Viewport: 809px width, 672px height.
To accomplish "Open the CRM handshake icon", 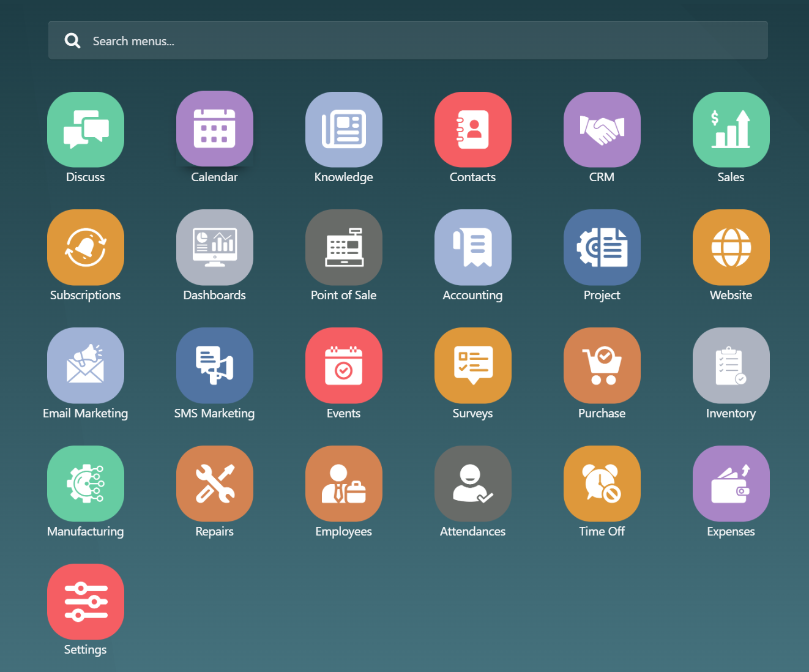I will 602,129.
